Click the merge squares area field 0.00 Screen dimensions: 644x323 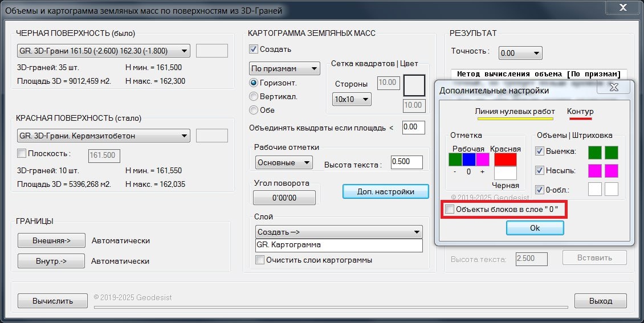pyautogui.click(x=414, y=127)
